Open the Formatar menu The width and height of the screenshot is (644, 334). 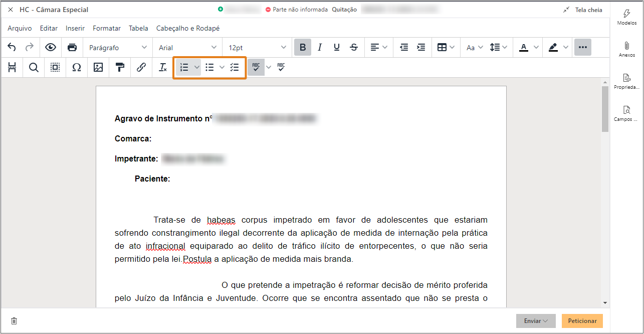106,28
